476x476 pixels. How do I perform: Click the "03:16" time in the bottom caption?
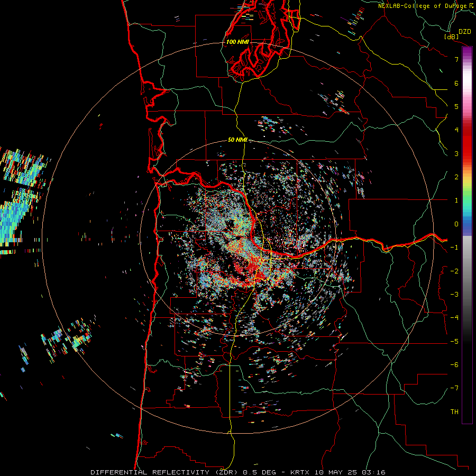click(373, 472)
